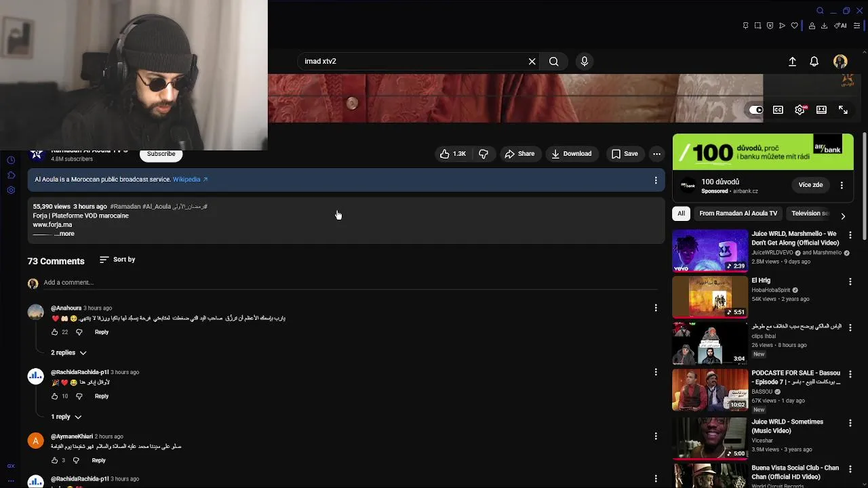The width and height of the screenshot is (868, 488).
Task: Reply to @AymaneKhiari's comment
Action: (99, 461)
